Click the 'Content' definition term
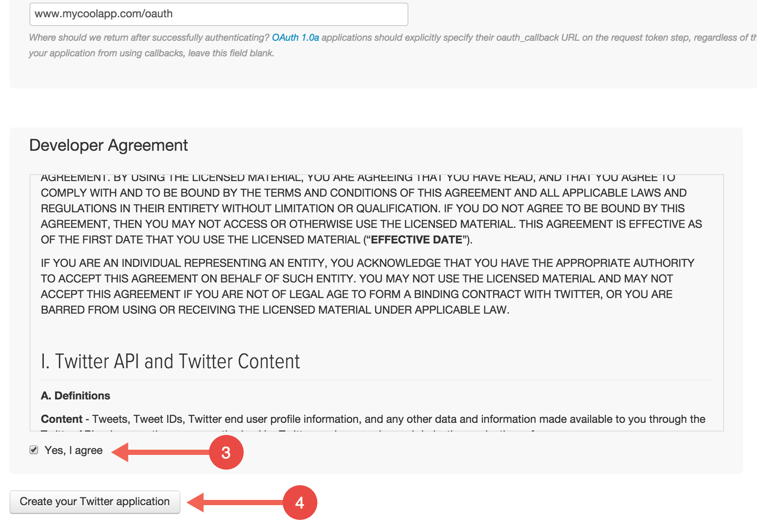The image size is (757, 532). tap(62, 419)
